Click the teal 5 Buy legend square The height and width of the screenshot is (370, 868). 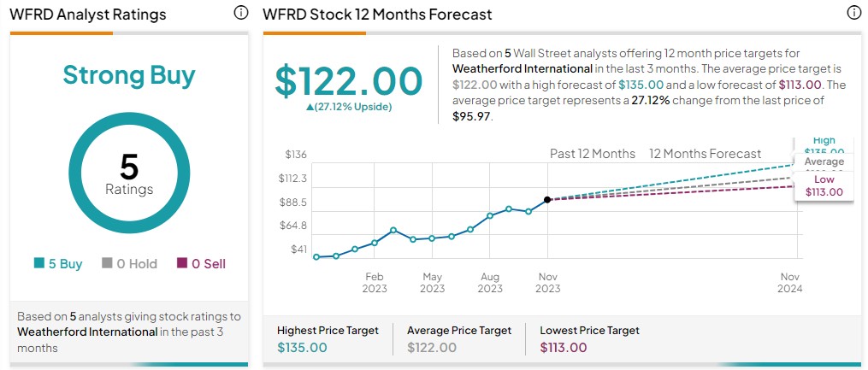click(38, 264)
